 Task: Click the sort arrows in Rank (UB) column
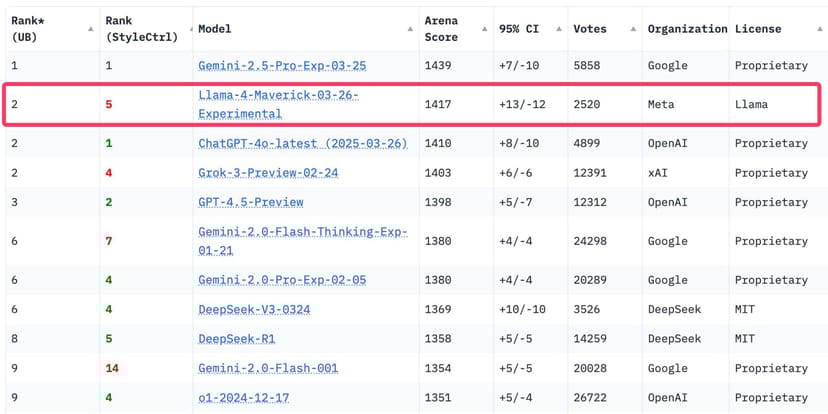(91, 29)
